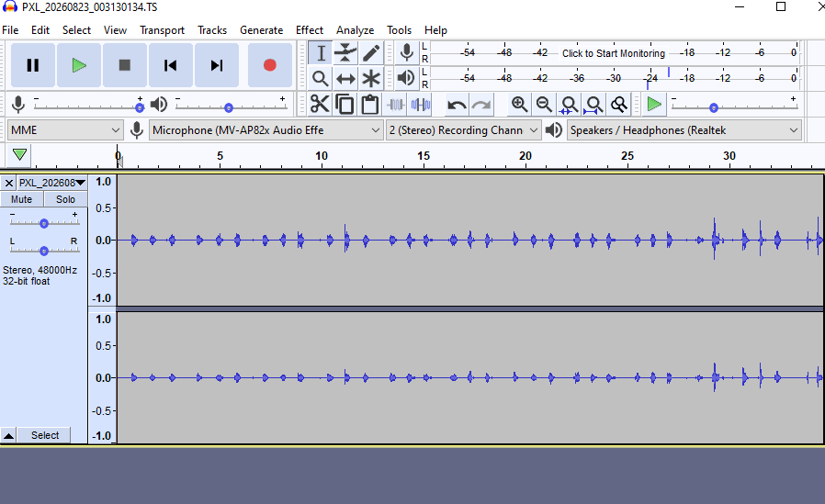Screen dimensions: 825x504
Task: Open the Select menu
Action: click(76, 30)
